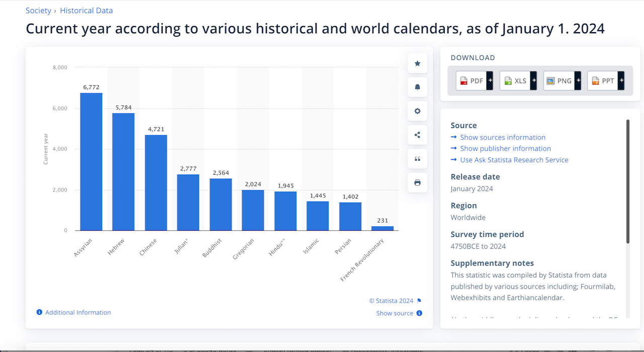Expand Show sources information
The height and width of the screenshot is (352, 644).
[x=502, y=137]
